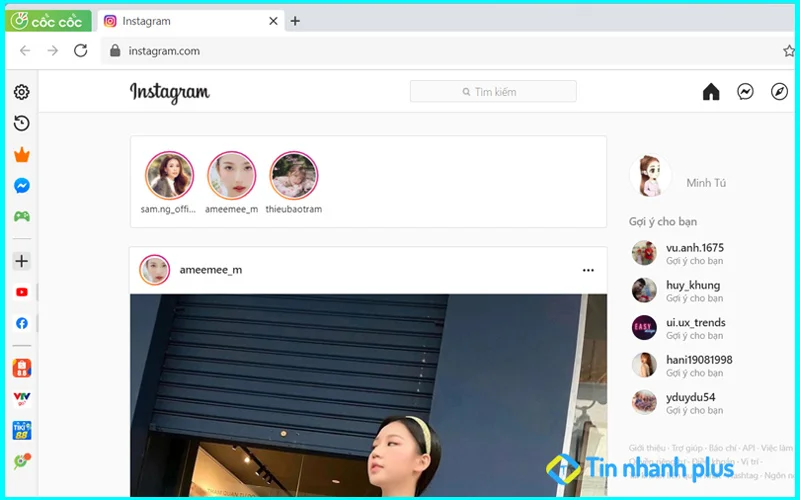Open suggested user hani19081998
Screen dimensions: 800x500
699,360
